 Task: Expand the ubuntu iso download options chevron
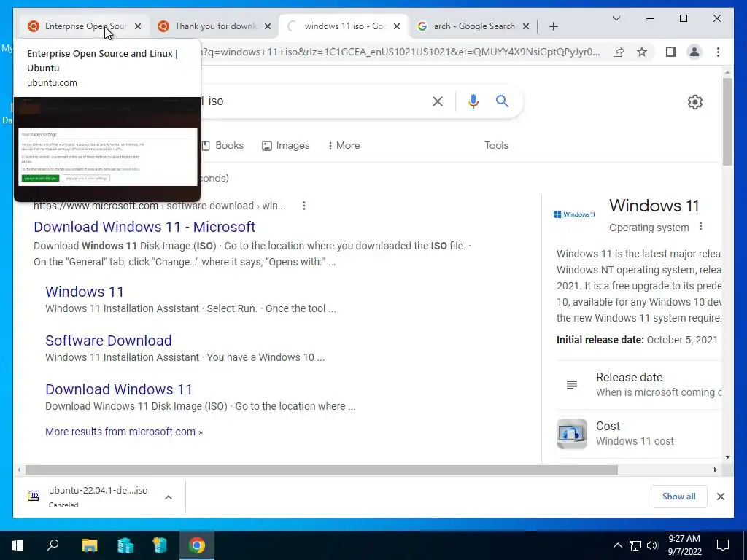click(x=169, y=497)
